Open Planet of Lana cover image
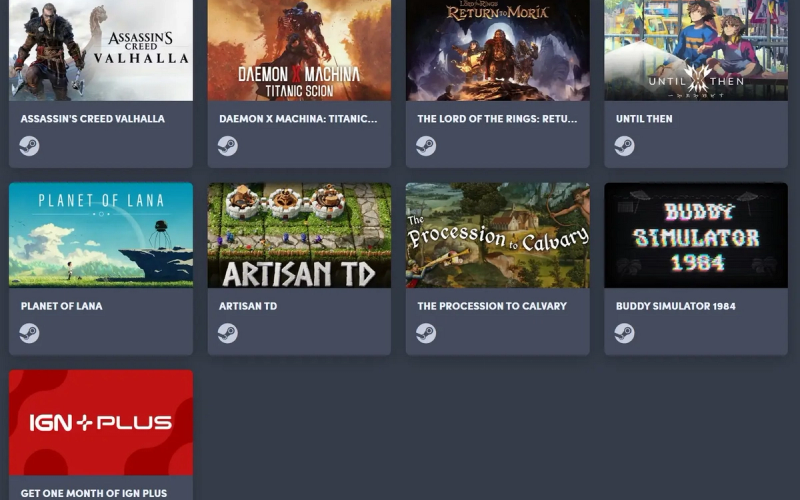Image resolution: width=800 pixels, height=500 pixels. click(101, 235)
